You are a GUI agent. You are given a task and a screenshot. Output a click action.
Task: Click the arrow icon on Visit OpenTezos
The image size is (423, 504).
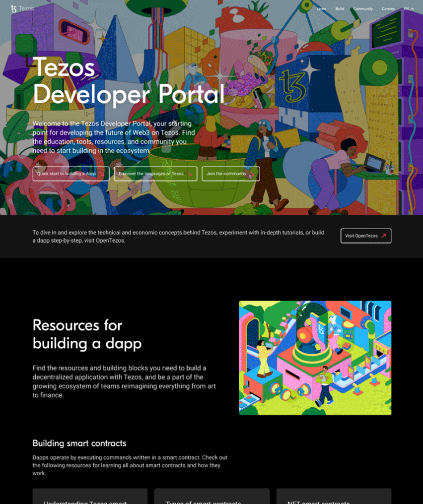[383, 236]
